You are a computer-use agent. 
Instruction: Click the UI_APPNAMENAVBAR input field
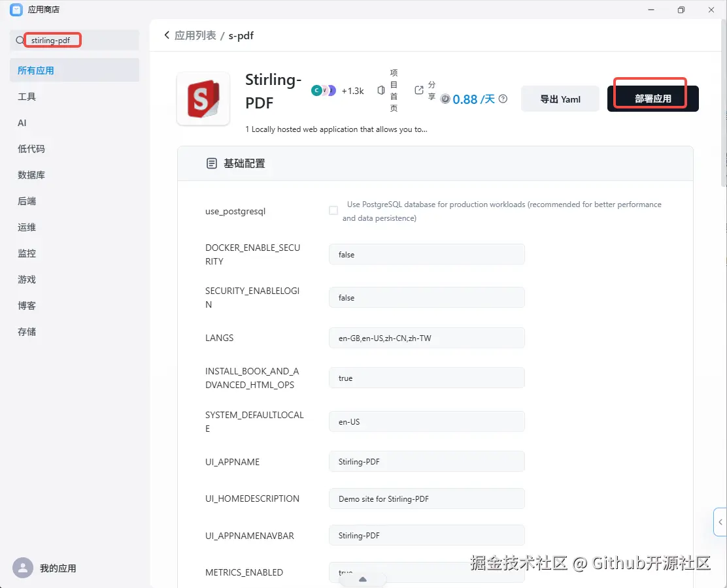426,535
